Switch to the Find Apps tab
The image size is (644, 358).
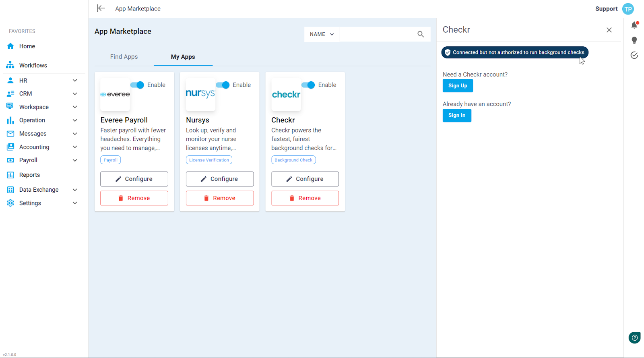point(124,57)
